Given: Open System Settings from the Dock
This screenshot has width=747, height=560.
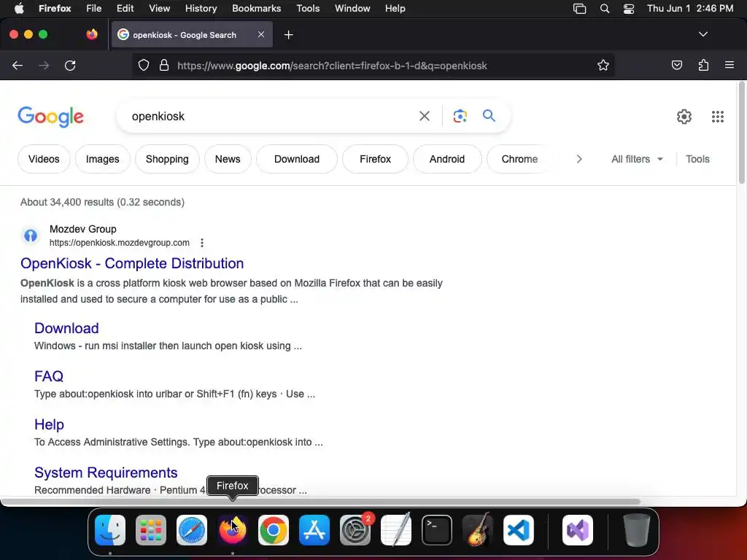Looking at the screenshot, I should coord(355,530).
